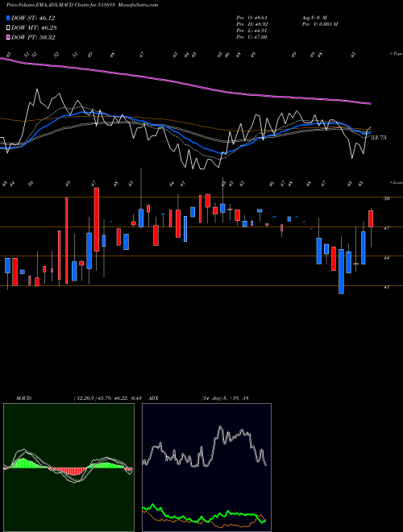Click the MACD panel heading
The image size is (403, 532).
pos(24,398)
